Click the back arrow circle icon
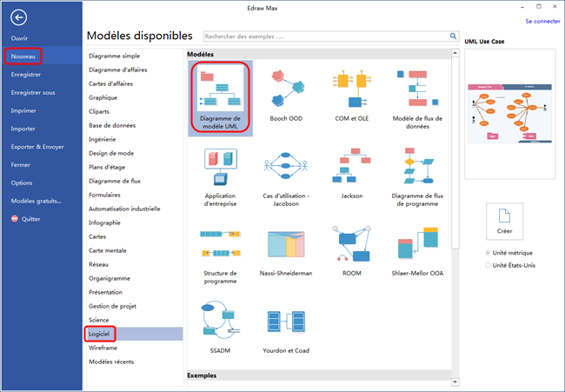This screenshot has height=392, width=565. (18, 17)
